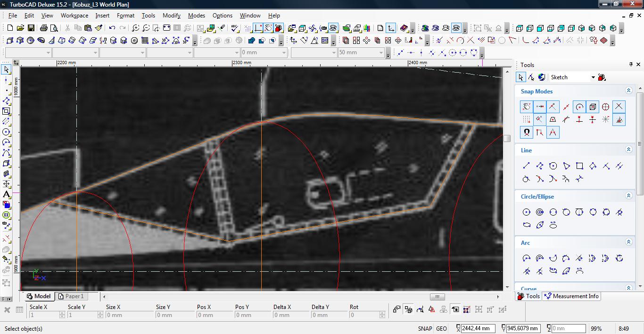Undo the last action
Viewport: 644px width, 334px height.
[112, 28]
